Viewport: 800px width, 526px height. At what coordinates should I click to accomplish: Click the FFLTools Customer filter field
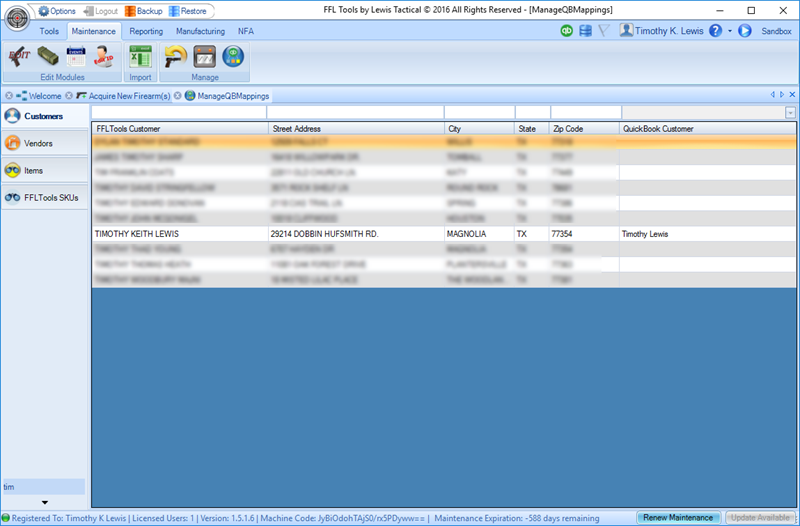point(179,112)
